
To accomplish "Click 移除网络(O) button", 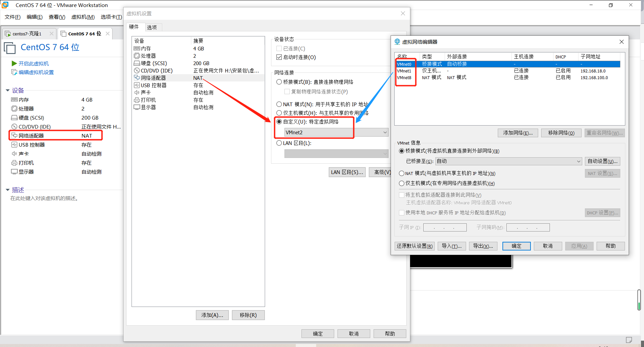I will pyautogui.click(x=561, y=133).
